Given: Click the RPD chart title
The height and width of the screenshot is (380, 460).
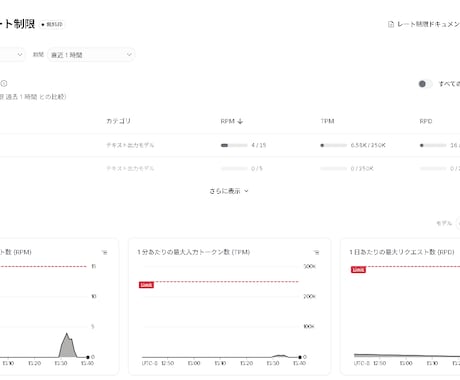Looking at the screenshot, I should 402,252.
